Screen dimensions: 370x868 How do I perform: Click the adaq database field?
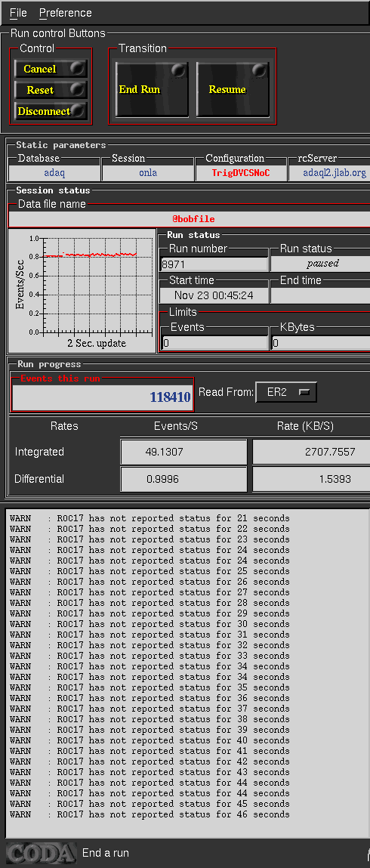coord(55,173)
